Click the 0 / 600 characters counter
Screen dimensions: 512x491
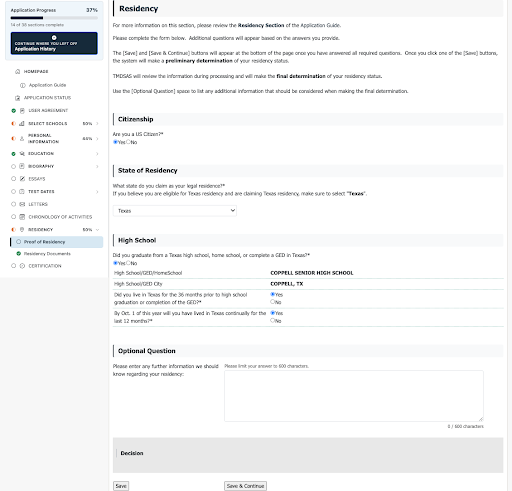(x=465, y=426)
